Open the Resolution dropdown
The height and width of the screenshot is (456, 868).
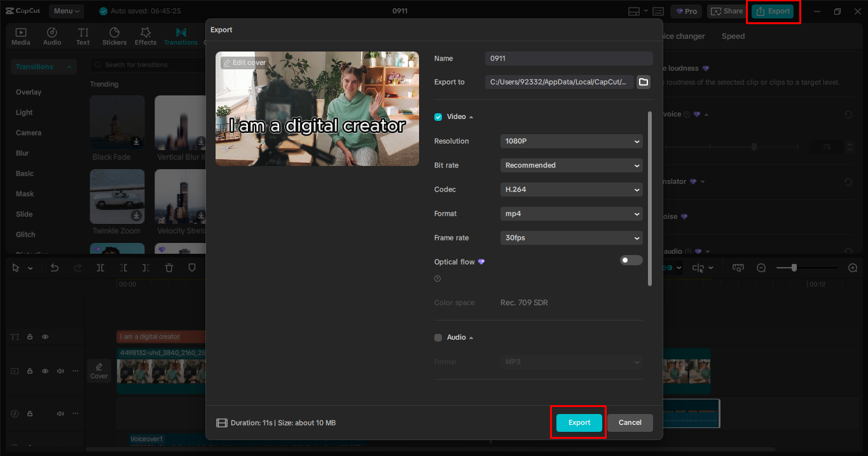tap(570, 141)
